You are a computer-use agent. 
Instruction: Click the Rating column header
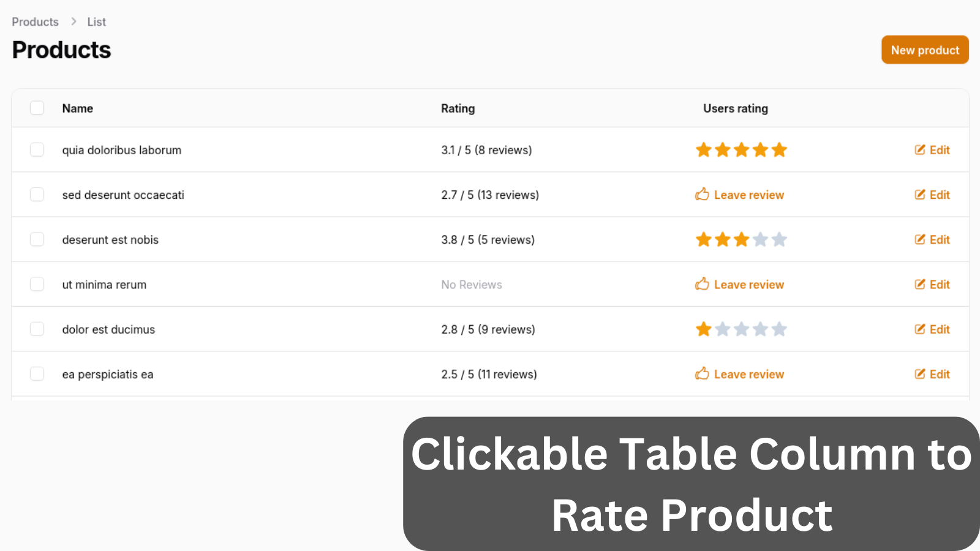(458, 108)
